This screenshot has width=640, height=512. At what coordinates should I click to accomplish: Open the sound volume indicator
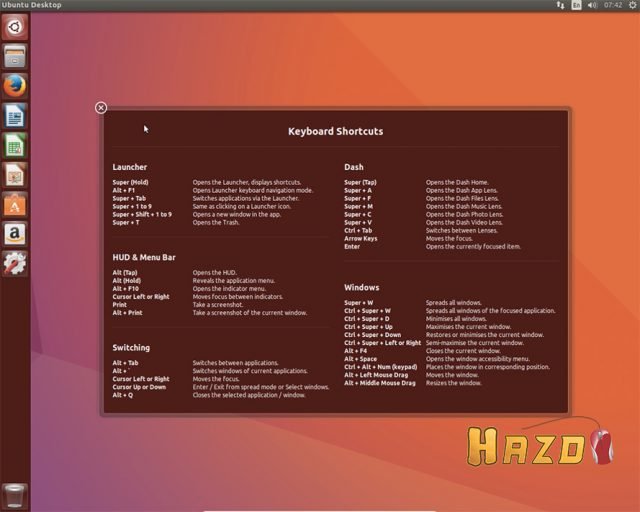(593, 6)
